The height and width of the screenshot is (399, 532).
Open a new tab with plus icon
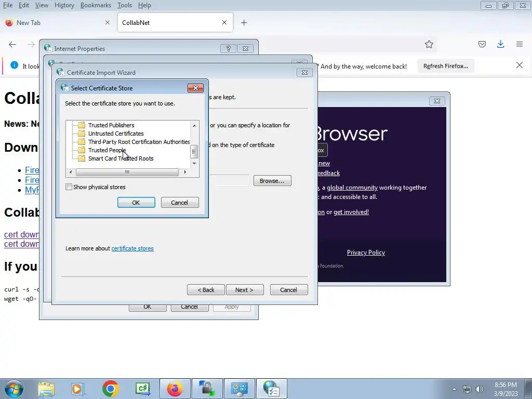point(244,23)
